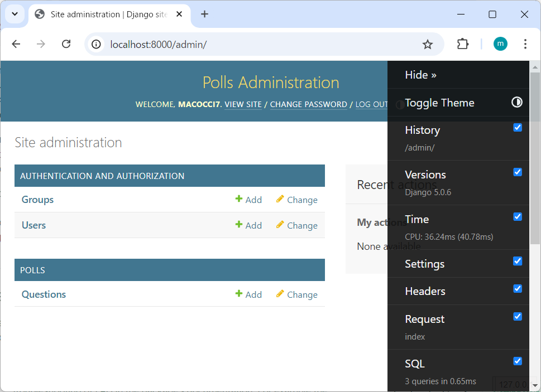
Task: Open the browser extensions puzzle icon
Action: point(463,44)
